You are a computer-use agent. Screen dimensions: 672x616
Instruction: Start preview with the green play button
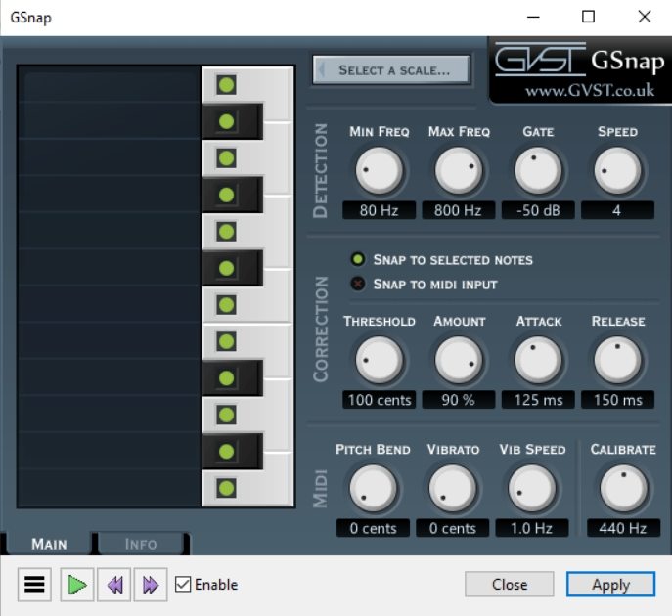[x=77, y=585]
